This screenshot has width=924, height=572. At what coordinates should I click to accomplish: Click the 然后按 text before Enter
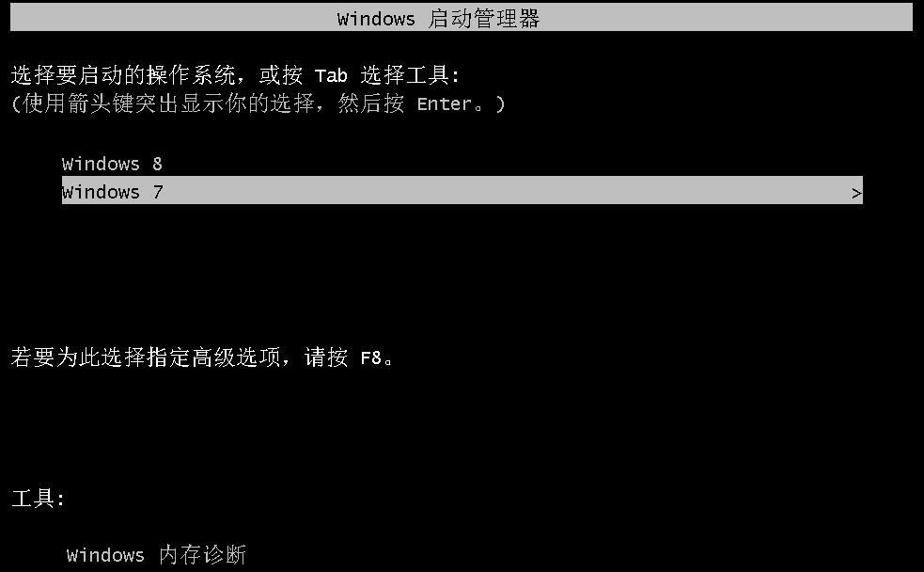[371, 103]
